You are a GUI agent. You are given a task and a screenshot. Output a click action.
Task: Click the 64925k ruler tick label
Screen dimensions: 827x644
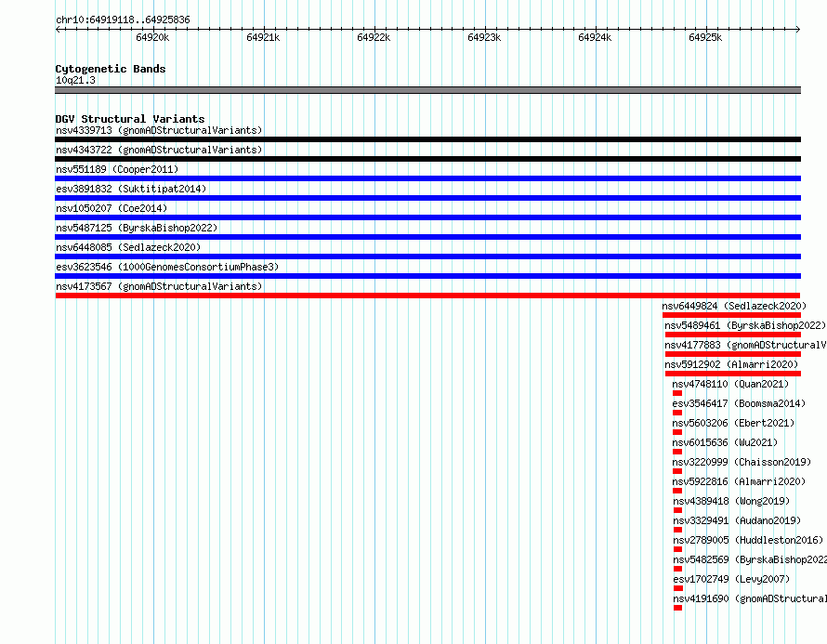point(705,37)
